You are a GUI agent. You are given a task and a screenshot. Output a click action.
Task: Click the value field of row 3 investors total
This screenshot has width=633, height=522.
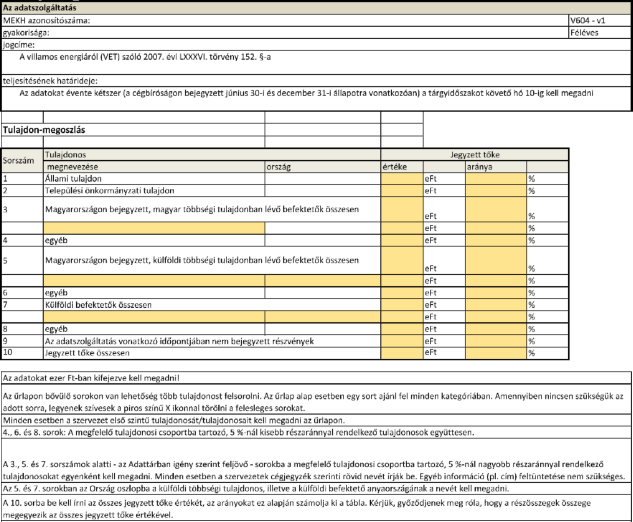[402, 210]
